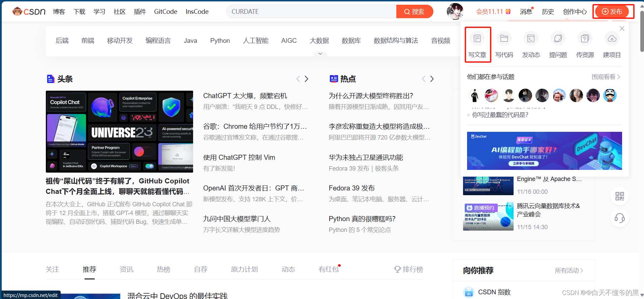
Task: Open article Python 真的很糟糕吗?
Action: [362, 219]
